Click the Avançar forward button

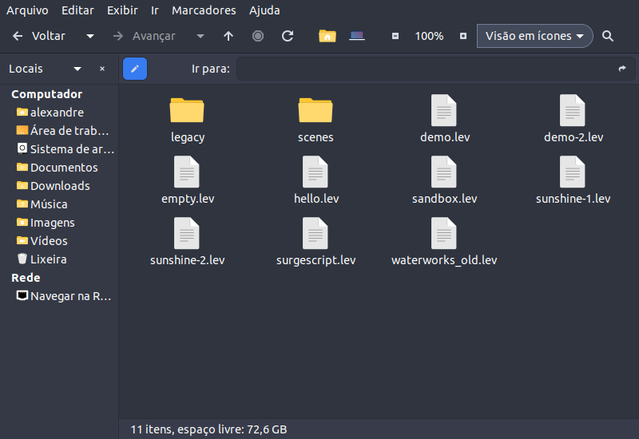tap(144, 36)
